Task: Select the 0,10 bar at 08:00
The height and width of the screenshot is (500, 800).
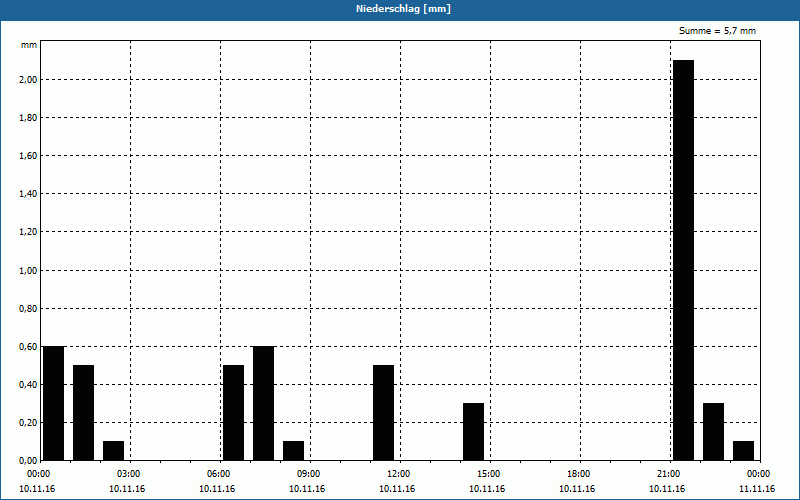Action: coord(293,451)
